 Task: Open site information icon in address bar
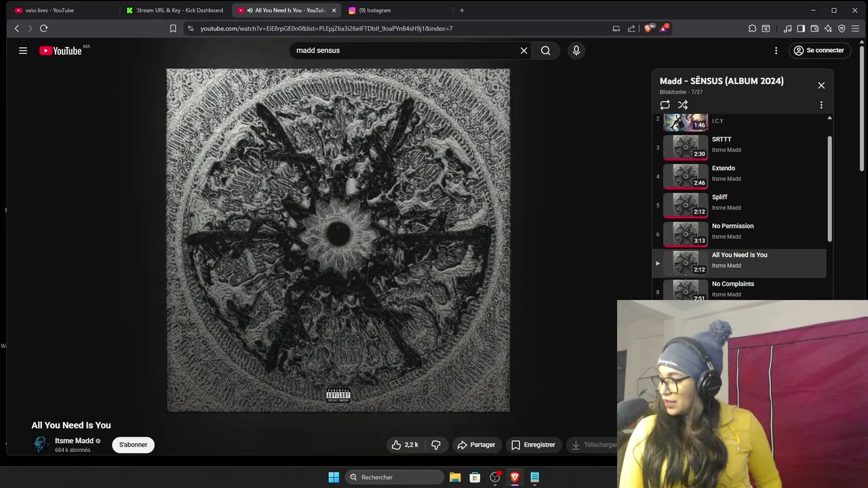(x=191, y=28)
